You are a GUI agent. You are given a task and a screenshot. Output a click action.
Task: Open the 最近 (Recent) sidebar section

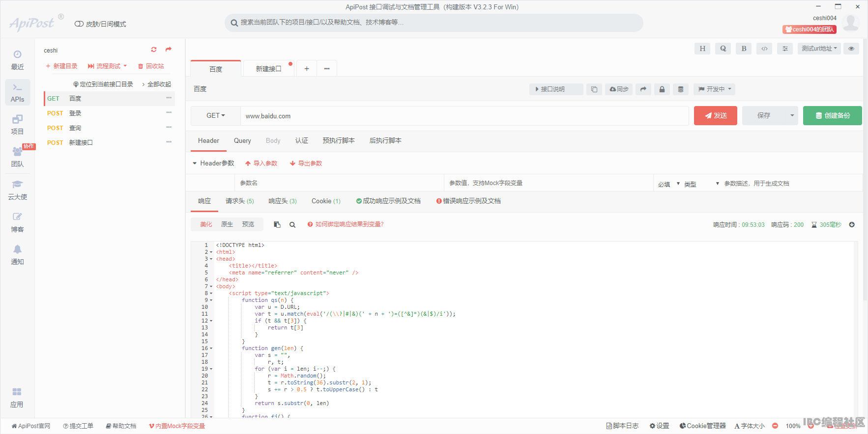coord(17,60)
